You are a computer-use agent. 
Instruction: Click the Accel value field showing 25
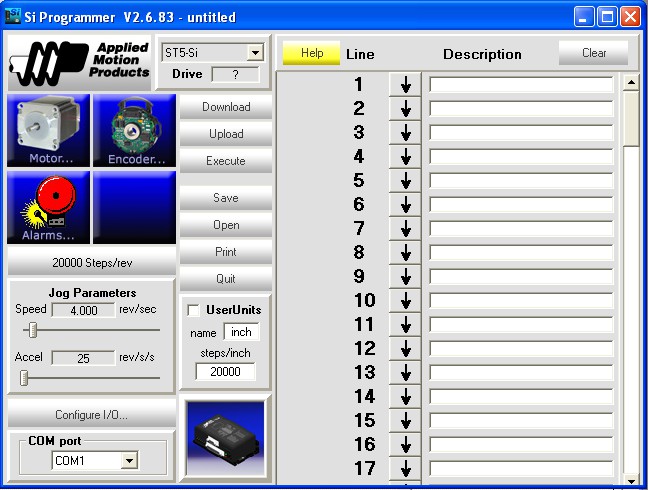(83, 358)
